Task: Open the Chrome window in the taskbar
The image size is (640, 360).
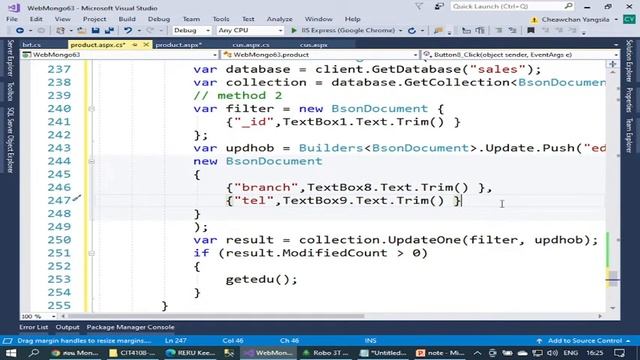Action: [x=75, y=353]
